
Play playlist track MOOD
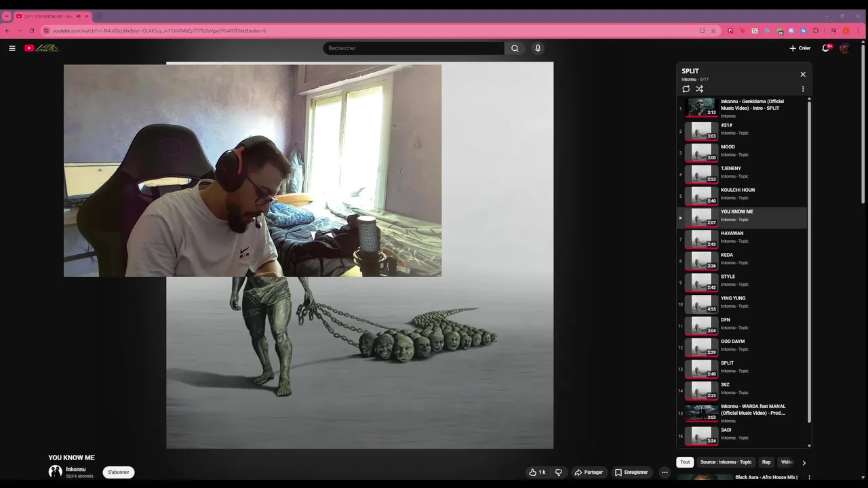(x=742, y=152)
